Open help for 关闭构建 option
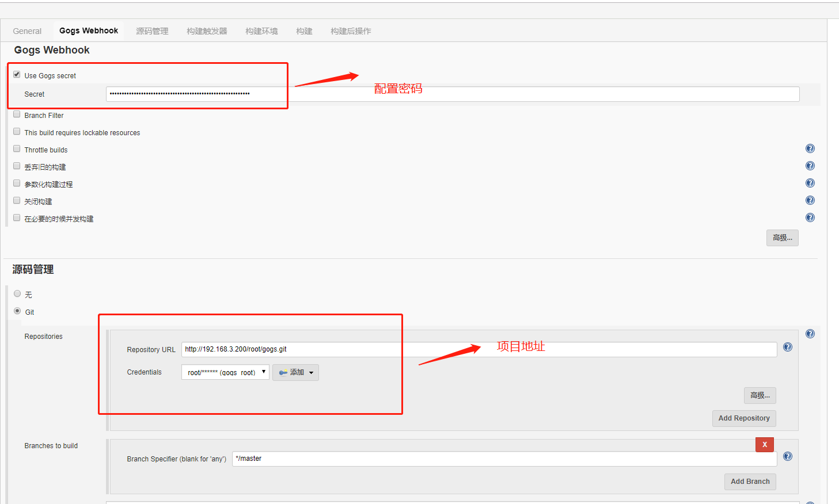The width and height of the screenshot is (839, 504). pyautogui.click(x=810, y=200)
